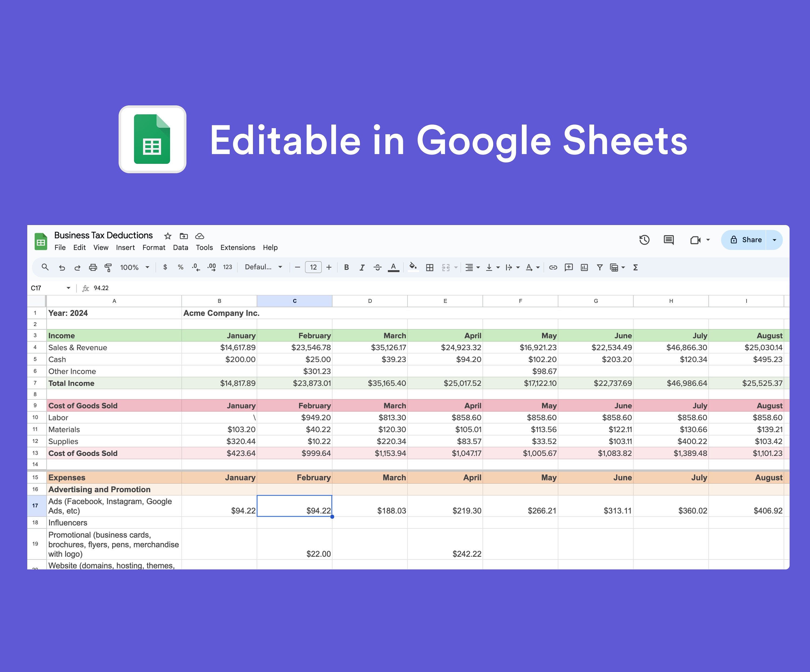Open the text color picker
This screenshot has width=810, height=672.
393,267
